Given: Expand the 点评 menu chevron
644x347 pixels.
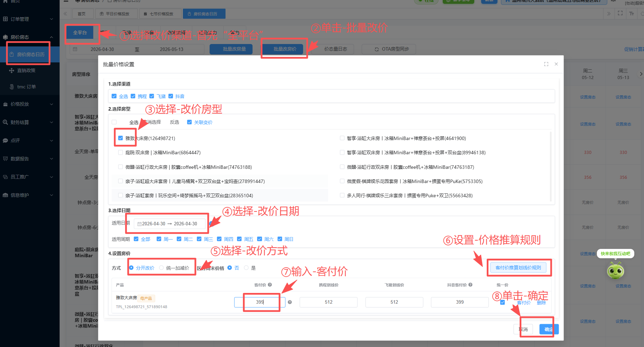Looking at the screenshot, I should pos(52,140).
